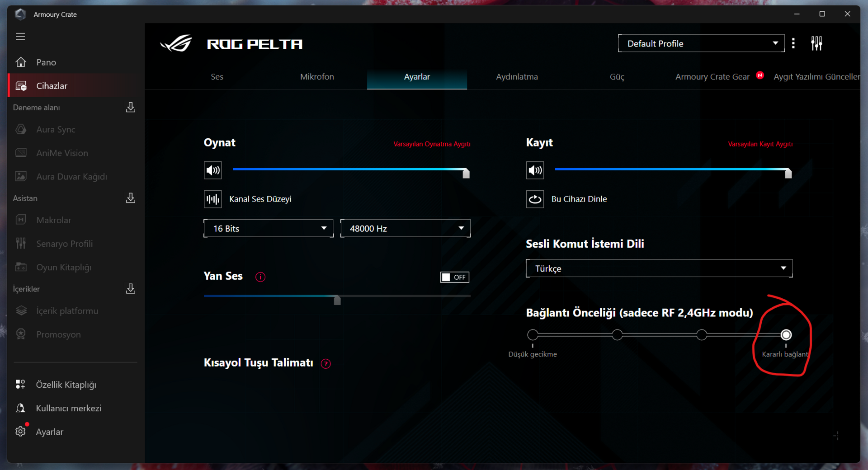868x470 pixels.
Task: Select the third connection priority point
Action: [x=702, y=335]
